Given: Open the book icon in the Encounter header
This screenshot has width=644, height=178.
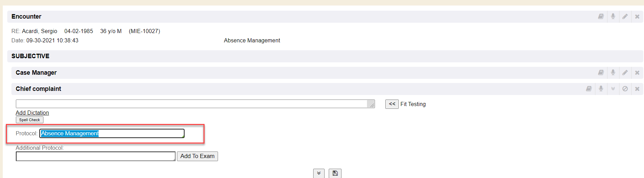Looking at the screenshot, I should pyautogui.click(x=601, y=17).
